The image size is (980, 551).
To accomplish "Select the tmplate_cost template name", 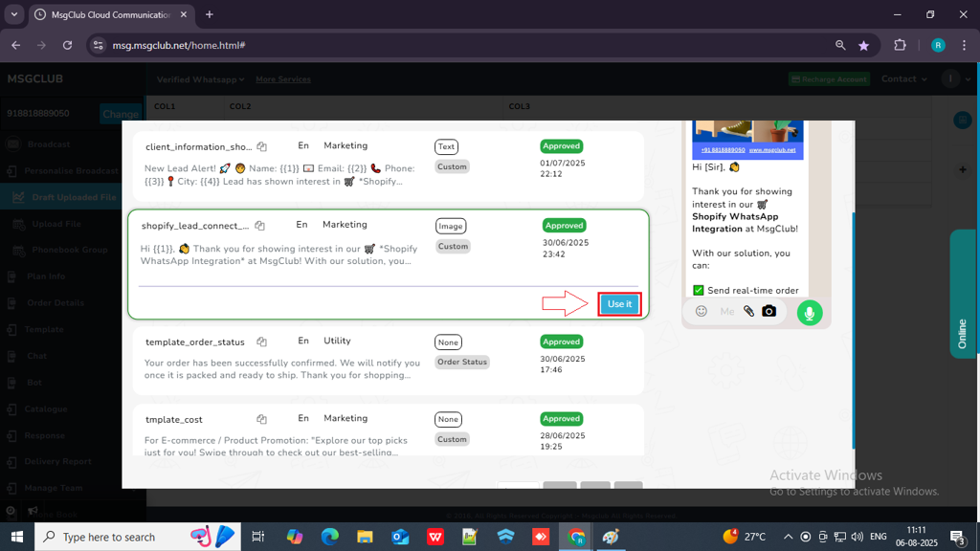I will [x=174, y=420].
